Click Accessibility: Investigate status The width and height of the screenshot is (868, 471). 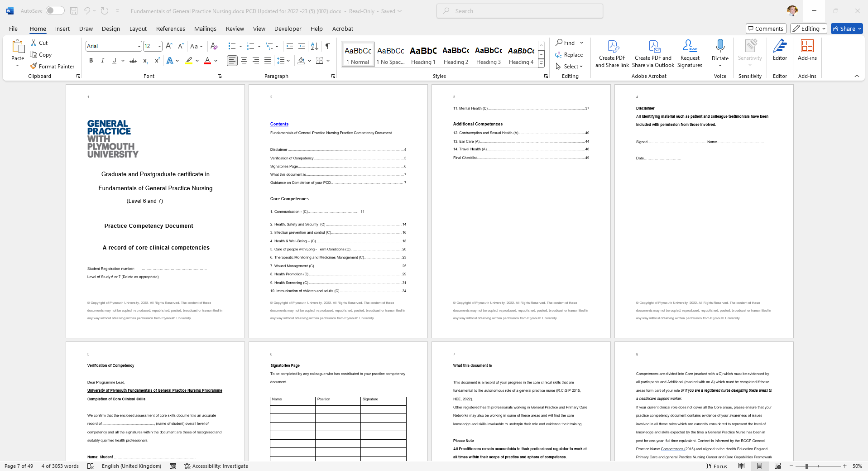click(216, 466)
